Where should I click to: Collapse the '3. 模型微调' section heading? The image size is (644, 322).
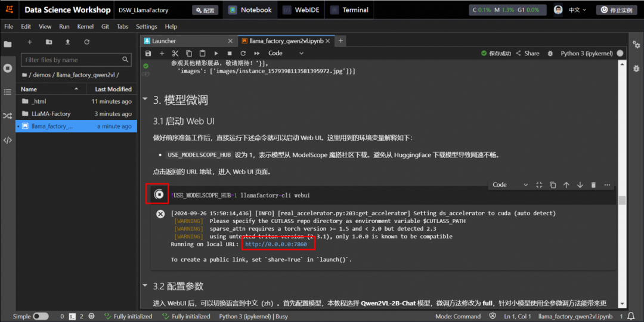click(x=145, y=100)
